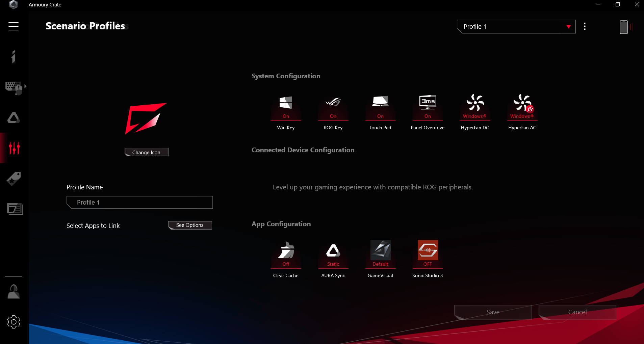This screenshot has width=644, height=344.
Task: Click the Change Icon button
Action: tap(147, 152)
